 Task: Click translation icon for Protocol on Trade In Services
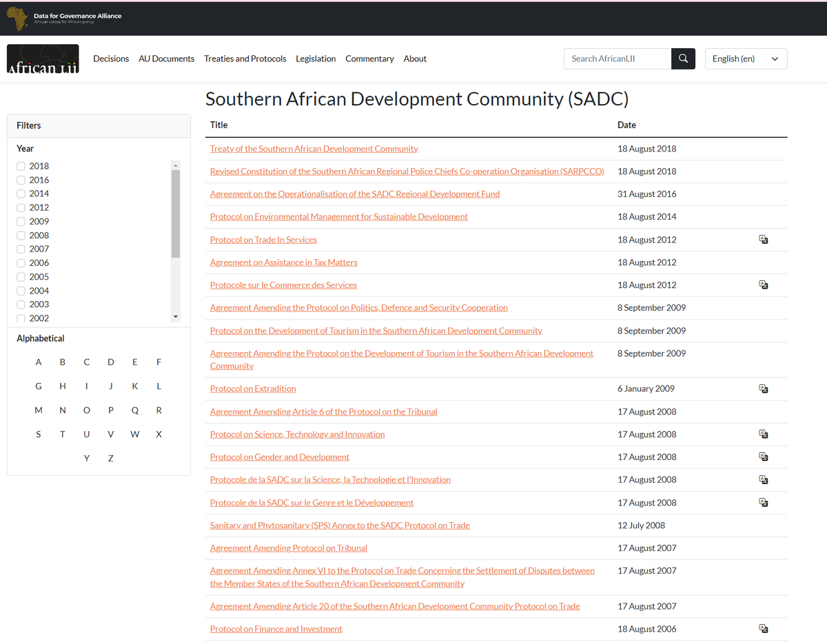tap(764, 240)
